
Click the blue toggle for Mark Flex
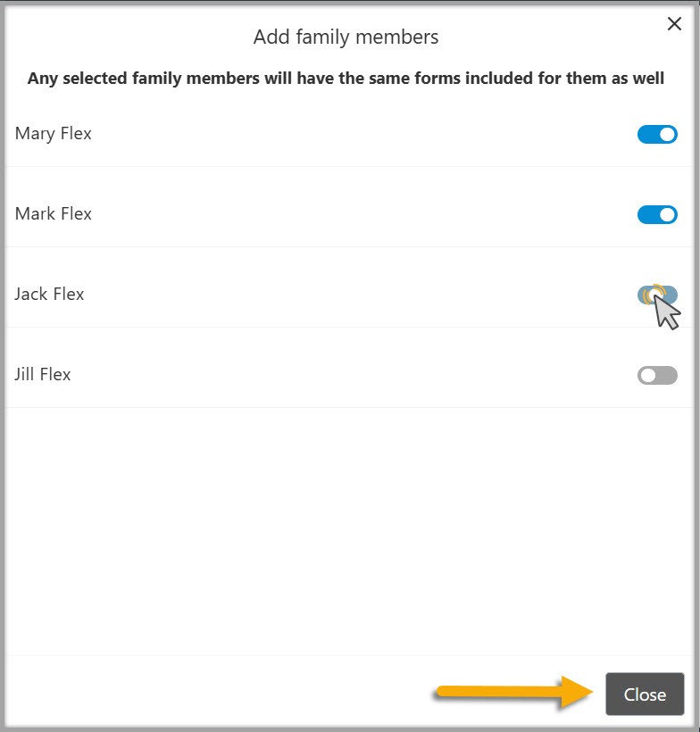pos(657,214)
